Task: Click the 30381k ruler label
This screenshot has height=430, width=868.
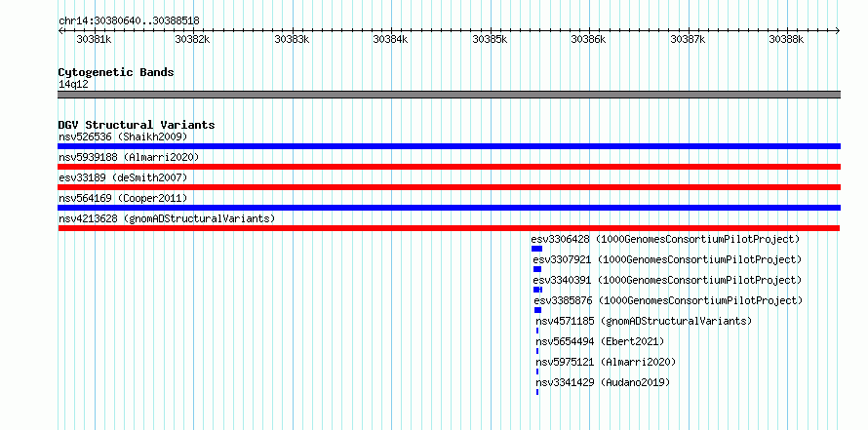Action: (x=94, y=39)
